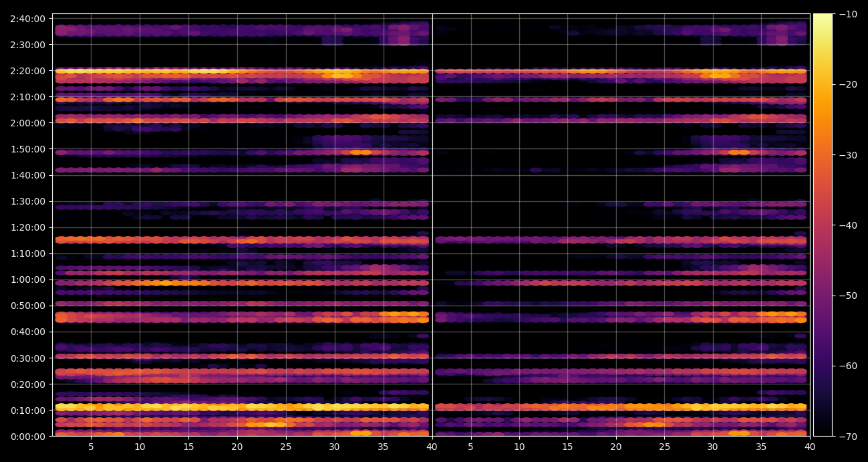Click the 0:50:00 y-axis tick label

27,306
